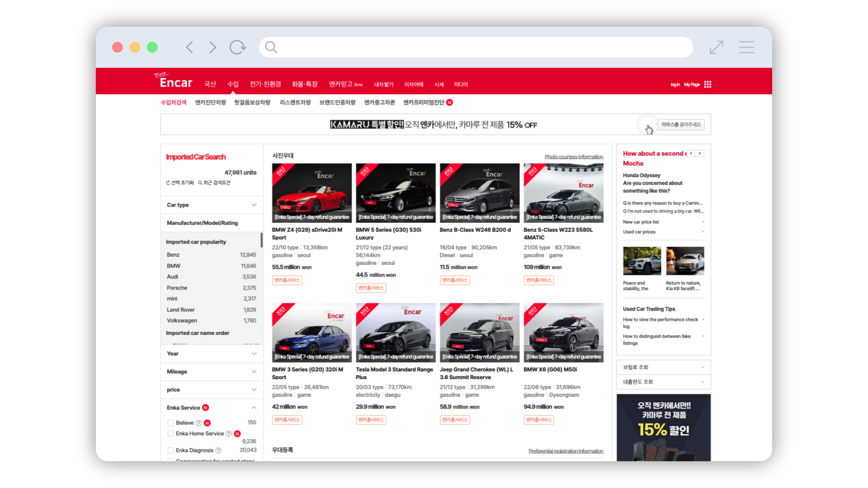The width and height of the screenshot is (868, 488).
Task: Open the red BMW Z4 car thumbnail
Action: tap(311, 193)
